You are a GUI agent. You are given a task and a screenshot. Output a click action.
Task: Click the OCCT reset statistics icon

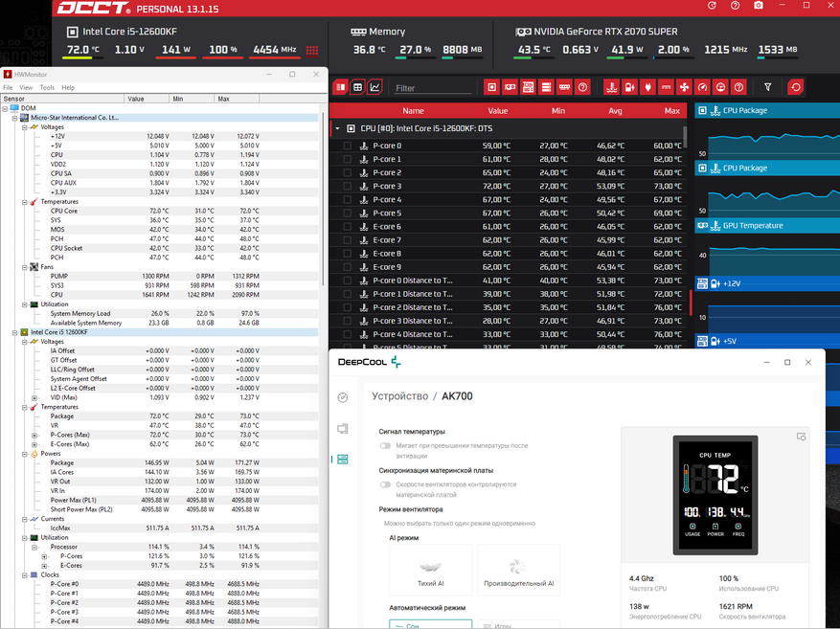point(795,87)
